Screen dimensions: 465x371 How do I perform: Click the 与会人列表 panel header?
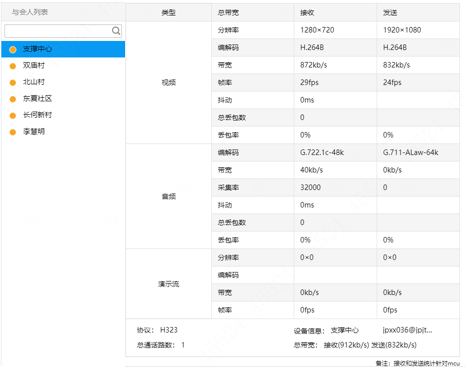coord(63,12)
